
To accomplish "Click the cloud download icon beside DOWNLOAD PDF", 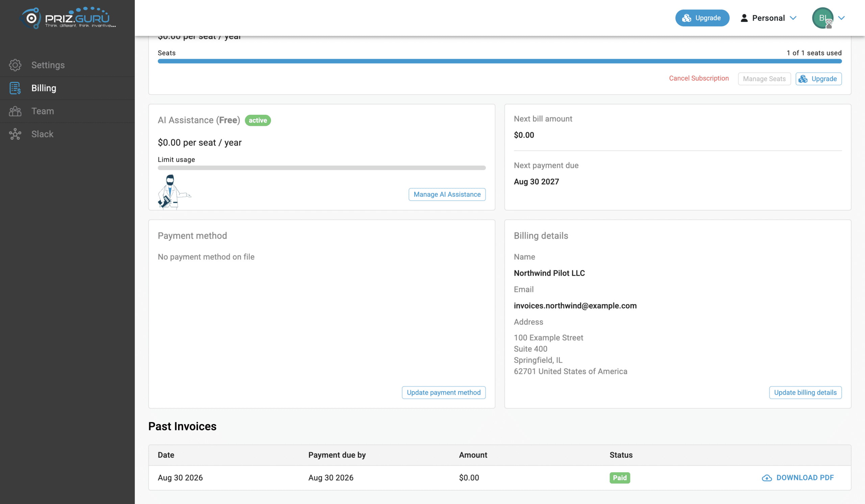I will pyautogui.click(x=767, y=478).
